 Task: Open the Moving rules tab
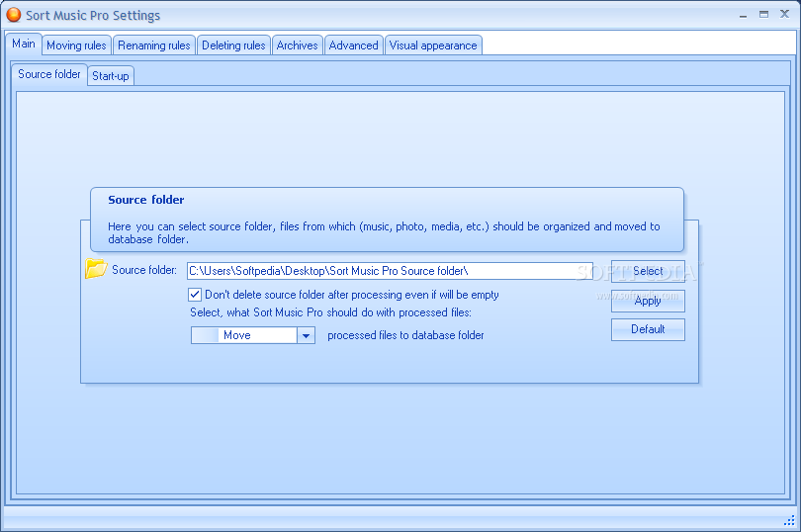click(x=76, y=45)
